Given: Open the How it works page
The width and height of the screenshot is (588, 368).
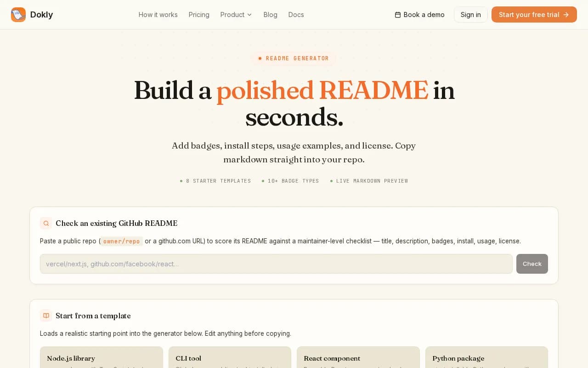Looking at the screenshot, I should 158,15.
